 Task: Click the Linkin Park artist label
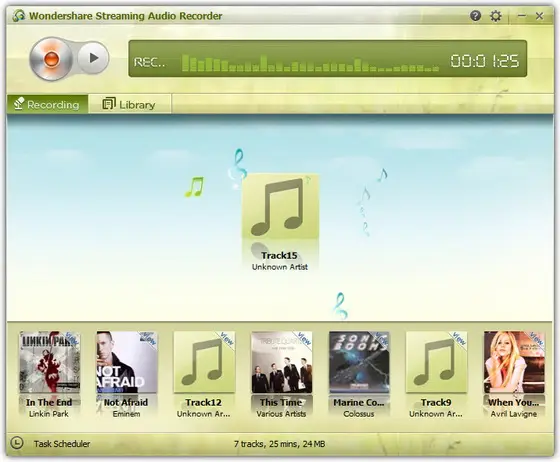click(x=49, y=414)
